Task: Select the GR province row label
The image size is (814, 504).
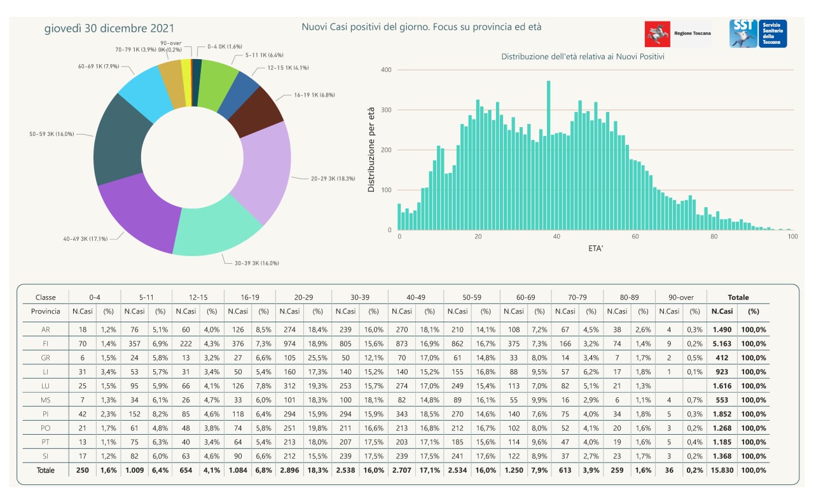Action: point(46,358)
